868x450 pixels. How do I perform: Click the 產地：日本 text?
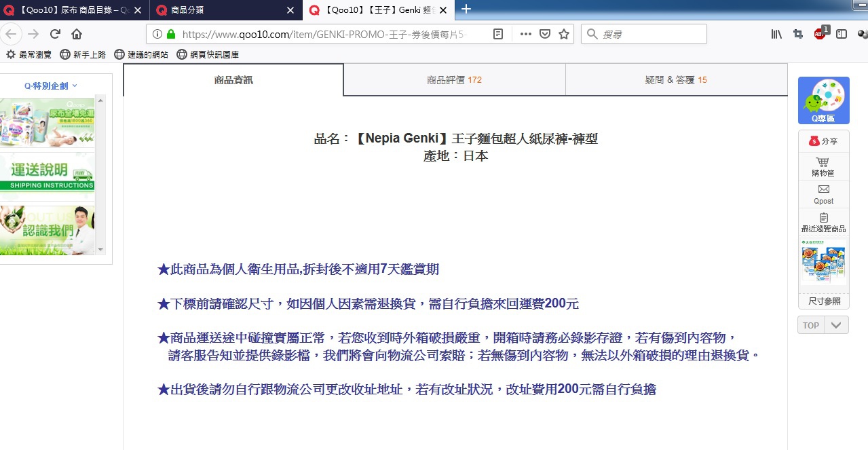click(455, 155)
